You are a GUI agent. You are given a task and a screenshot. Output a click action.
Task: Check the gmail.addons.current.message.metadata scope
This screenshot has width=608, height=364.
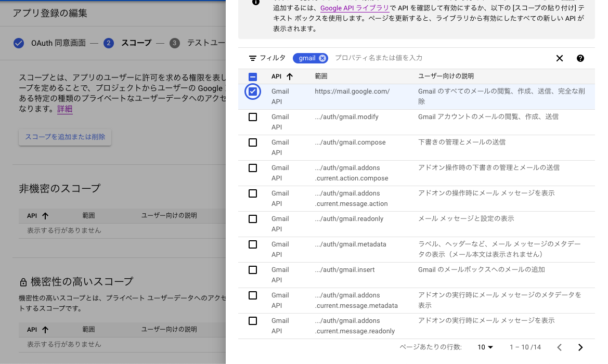coord(252,295)
